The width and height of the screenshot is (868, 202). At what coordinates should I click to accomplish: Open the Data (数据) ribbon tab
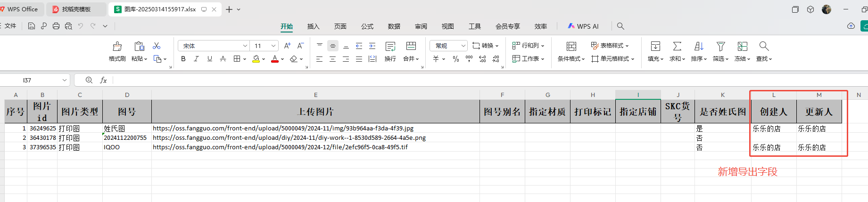click(x=394, y=26)
